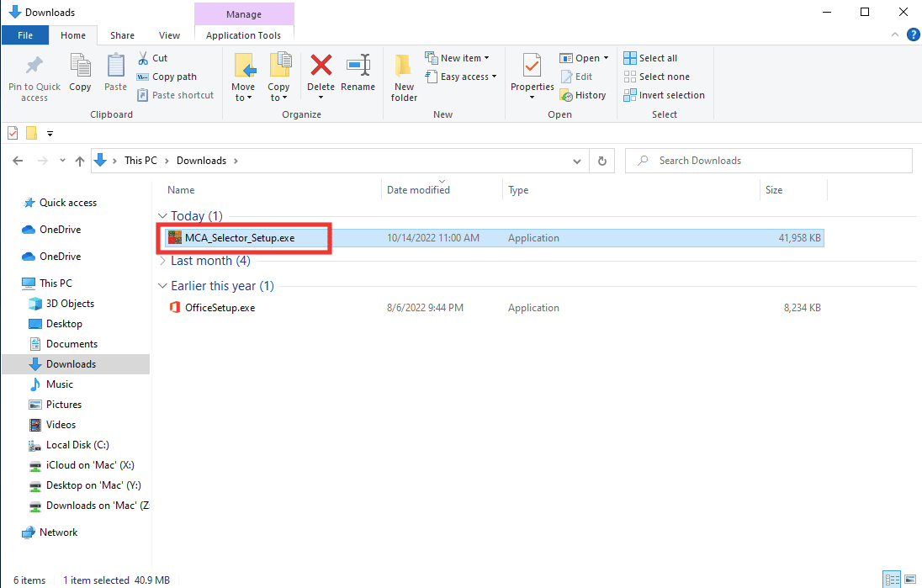This screenshot has height=588, width=922.
Task: Delete the selected file with red X
Action: [x=321, y=66]
